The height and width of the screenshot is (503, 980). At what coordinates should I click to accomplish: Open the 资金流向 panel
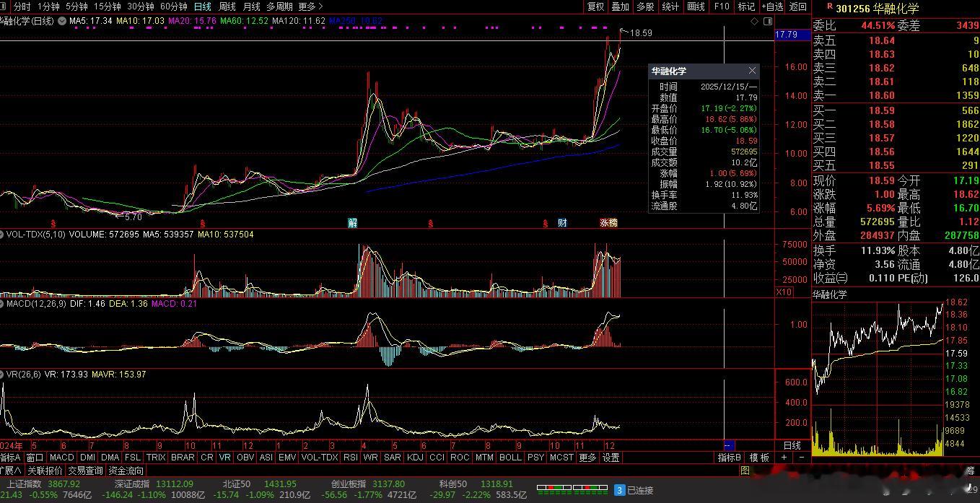pos(126,471)
